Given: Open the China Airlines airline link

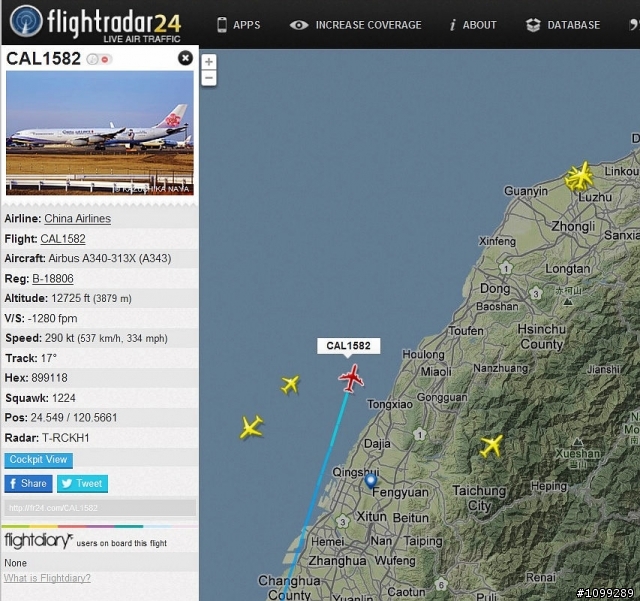Looking at the screenshot, I should click(78, 218).
